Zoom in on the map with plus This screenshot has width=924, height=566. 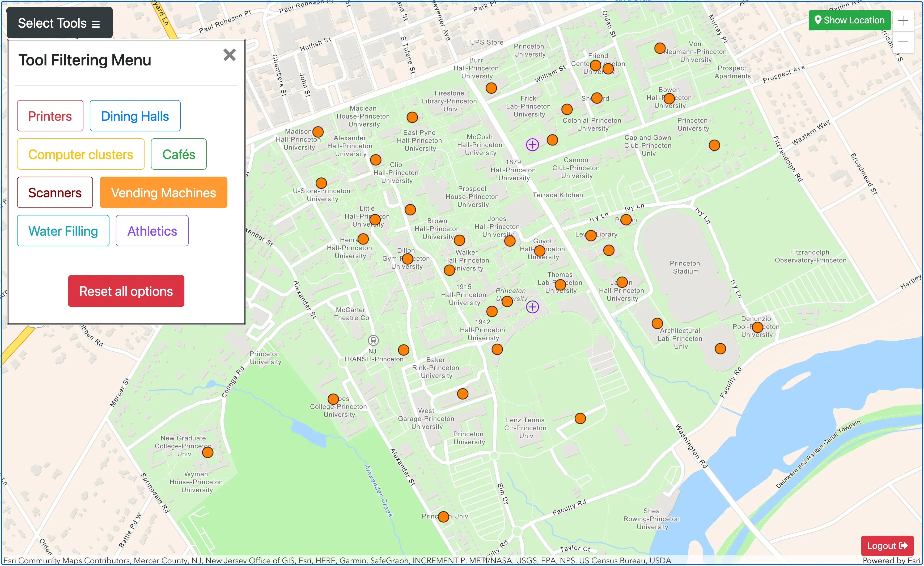click(x=903, y=21)
